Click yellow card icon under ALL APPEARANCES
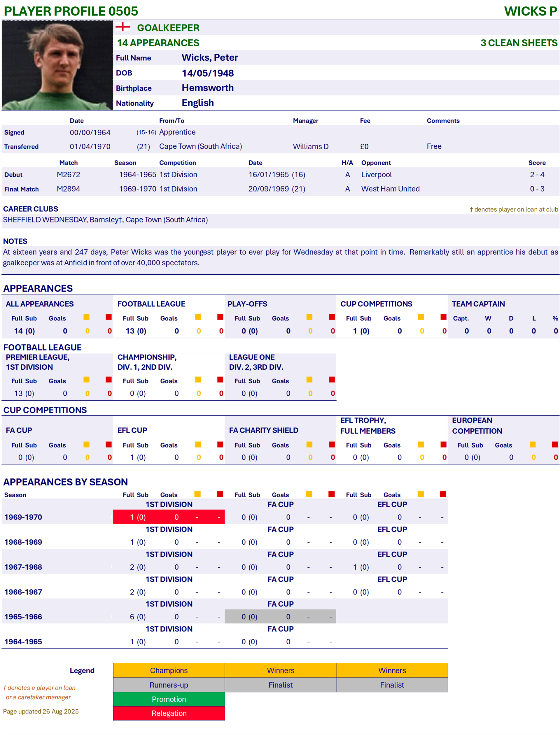The image size is (560, 735). [86, 317]
